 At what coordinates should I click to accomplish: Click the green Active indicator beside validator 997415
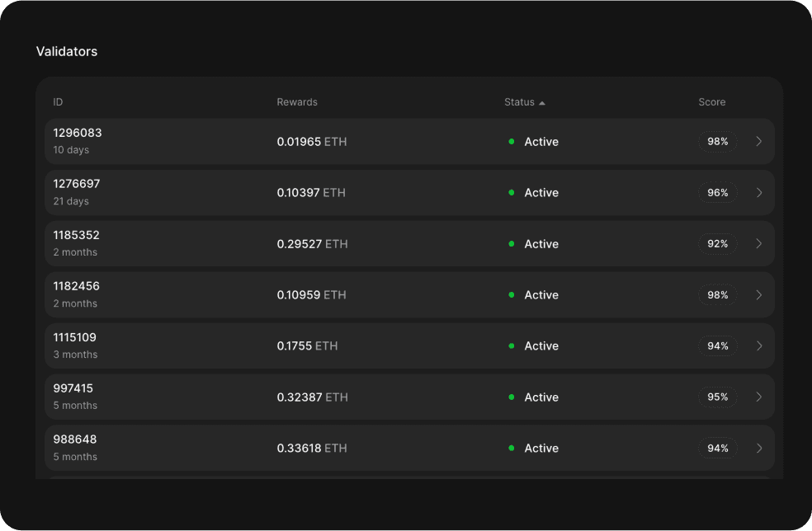(512, 397)
